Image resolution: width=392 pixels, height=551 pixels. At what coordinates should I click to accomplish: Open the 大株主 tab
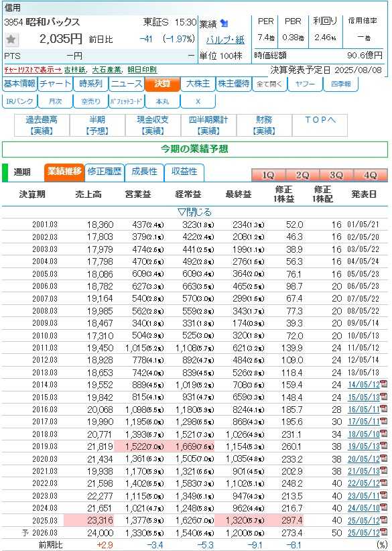tap(198, 84)
